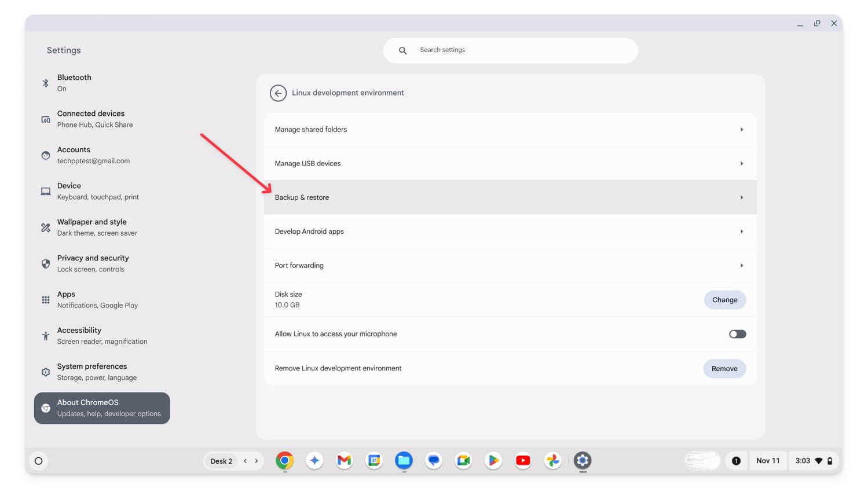Click the Remove Linux development environment label
Viewport: 868px width, 488px height.
click(x=338, y=368)
